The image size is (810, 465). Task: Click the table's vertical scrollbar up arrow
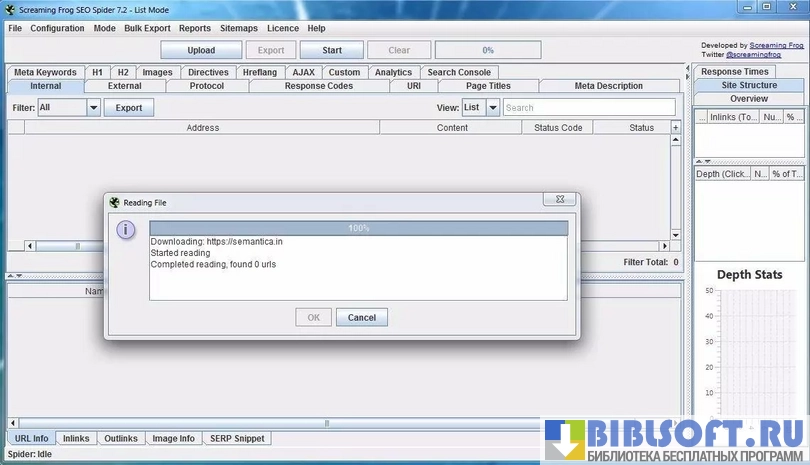tap(676, 142)
